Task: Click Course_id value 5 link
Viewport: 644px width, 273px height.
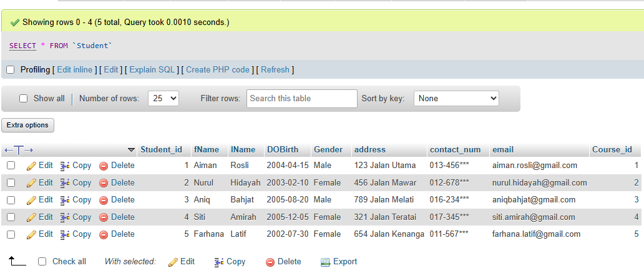Action: click(637, 234)
